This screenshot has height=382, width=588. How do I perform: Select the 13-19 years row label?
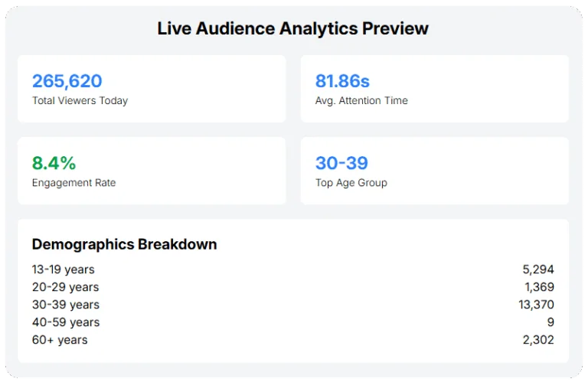(64, 269)
